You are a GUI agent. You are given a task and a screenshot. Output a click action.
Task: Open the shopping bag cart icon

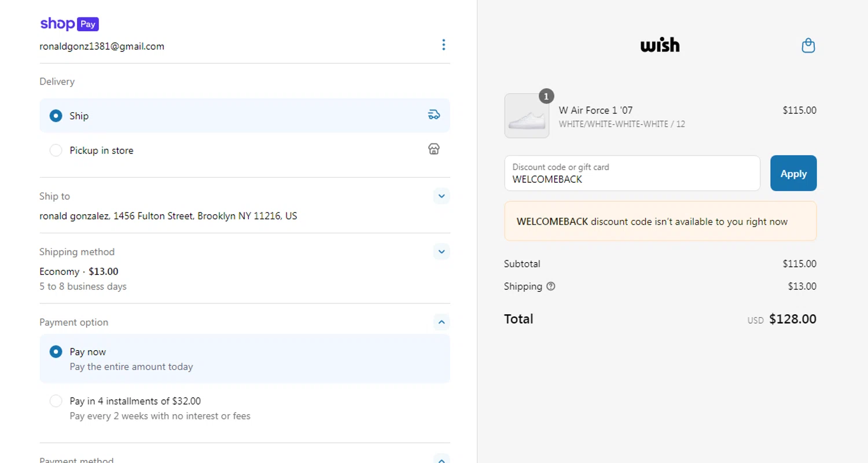[808, 45]
